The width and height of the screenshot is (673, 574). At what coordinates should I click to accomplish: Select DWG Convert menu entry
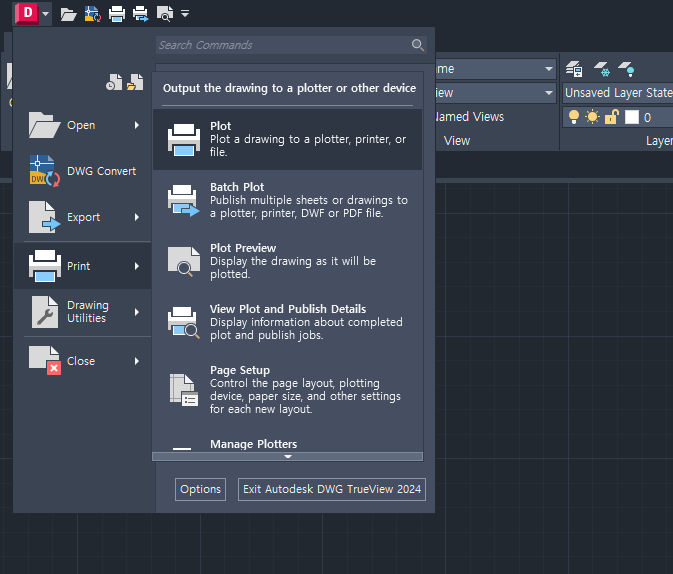[x=84, y=171]
